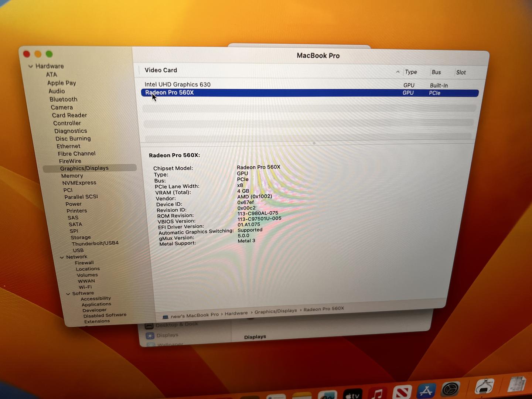Click Radeon Pro 560X in path bar

click(x=324, y=309)
